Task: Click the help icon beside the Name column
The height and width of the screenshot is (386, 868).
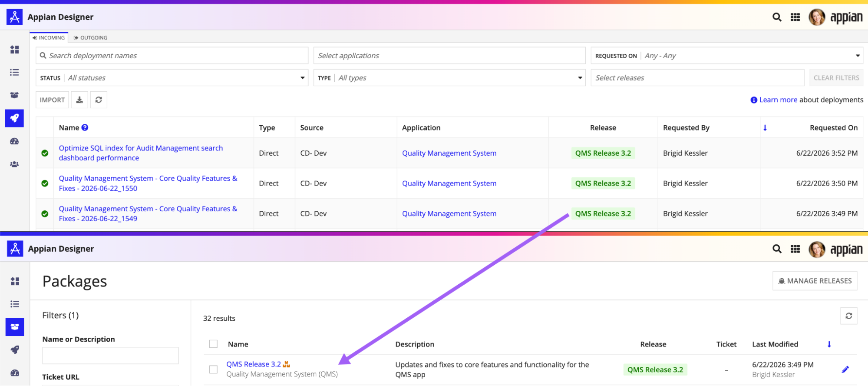Action: tap(85, 127)
